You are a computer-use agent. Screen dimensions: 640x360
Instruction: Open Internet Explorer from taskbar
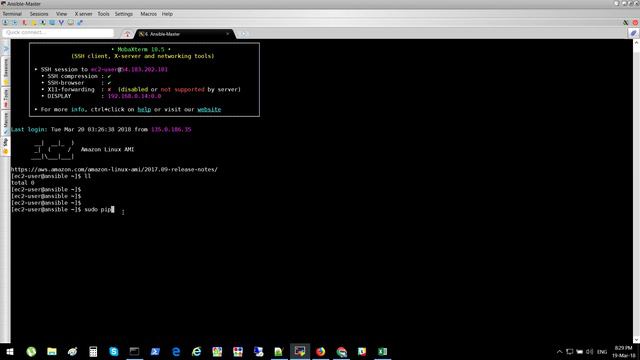[x=197, y=351]
